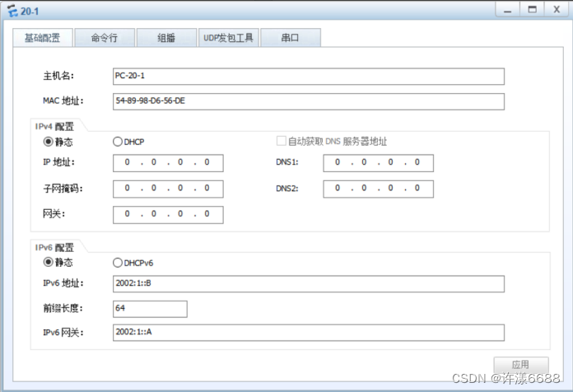Image resolution: width=573 pixels, height=392 pixels.
Task: Toggle 自动获取 DNS 服务器地址 checkbox
Action: point(281,141)
